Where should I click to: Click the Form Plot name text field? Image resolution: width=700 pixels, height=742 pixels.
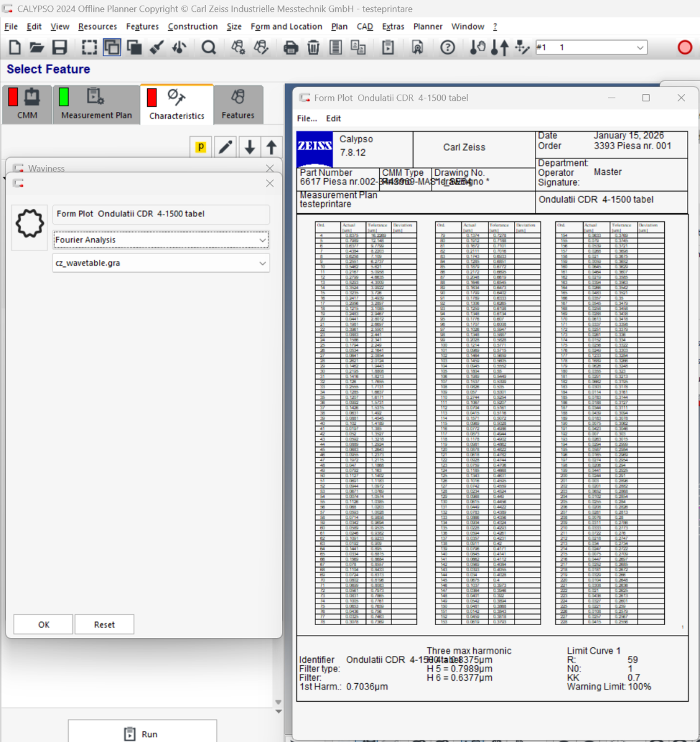coord(161,214)
